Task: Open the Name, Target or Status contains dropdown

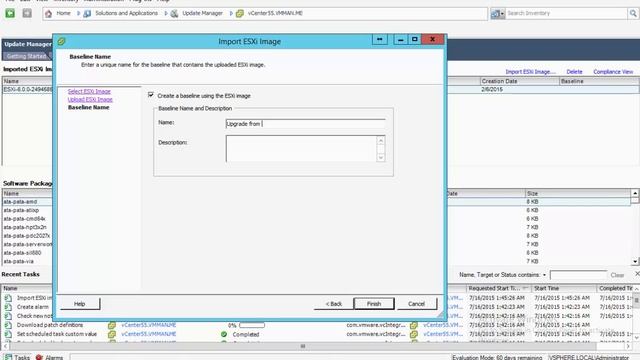Action: click(x=544, y=275)
